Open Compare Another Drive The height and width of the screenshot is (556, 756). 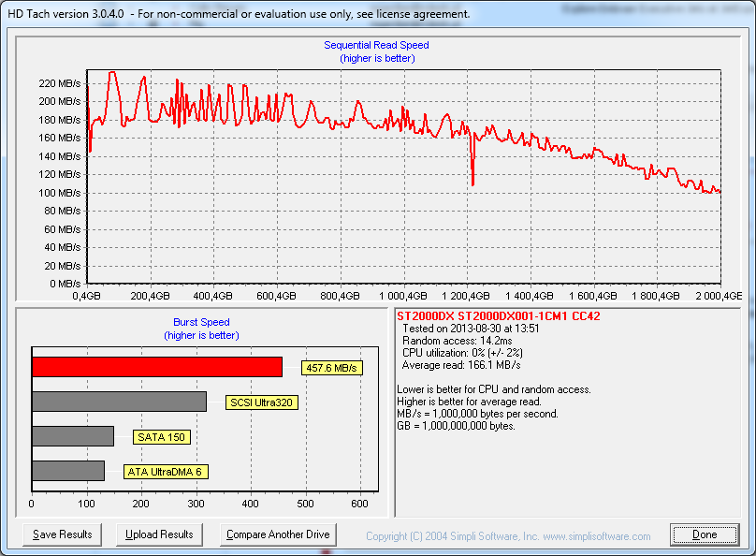pos(278,534)
